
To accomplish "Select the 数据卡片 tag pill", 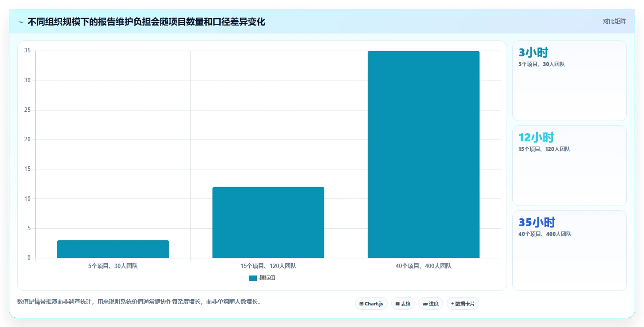I will (x=463, y=304).
